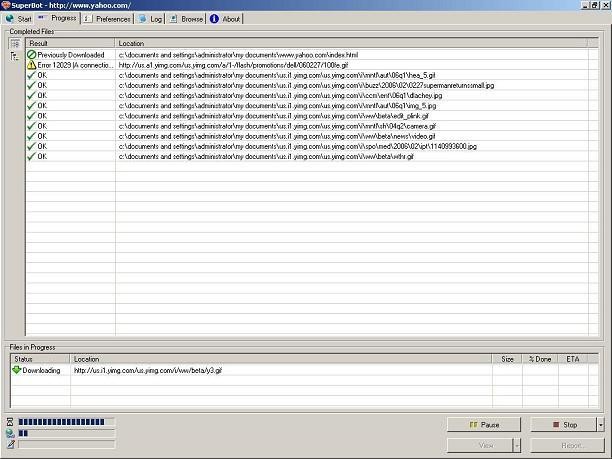Select the index.html location row
The height and width of the screenshot is (459, 612).
click(x=238, y=55)
